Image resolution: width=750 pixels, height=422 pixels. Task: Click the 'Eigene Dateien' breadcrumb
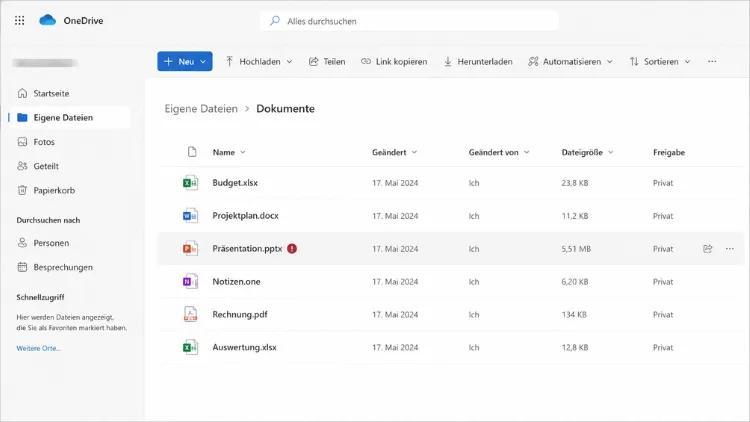[x=201, y=109]
